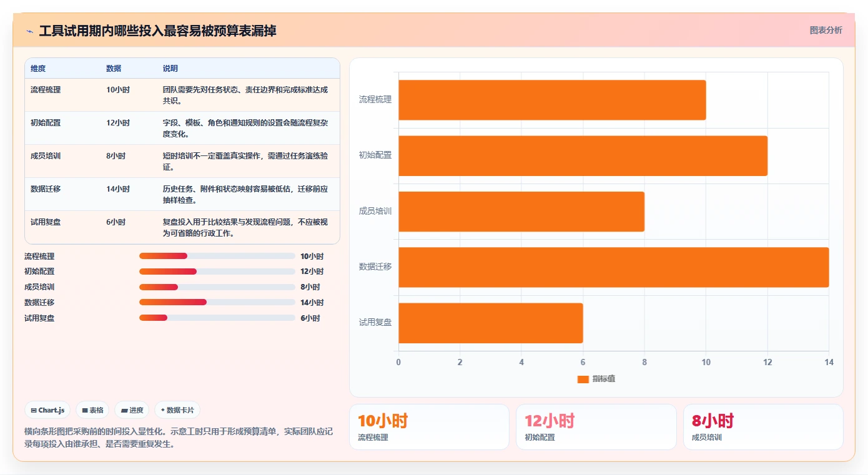Select the 表格 chip
This screenshot has height=475, width=868.
click(92, 410)
